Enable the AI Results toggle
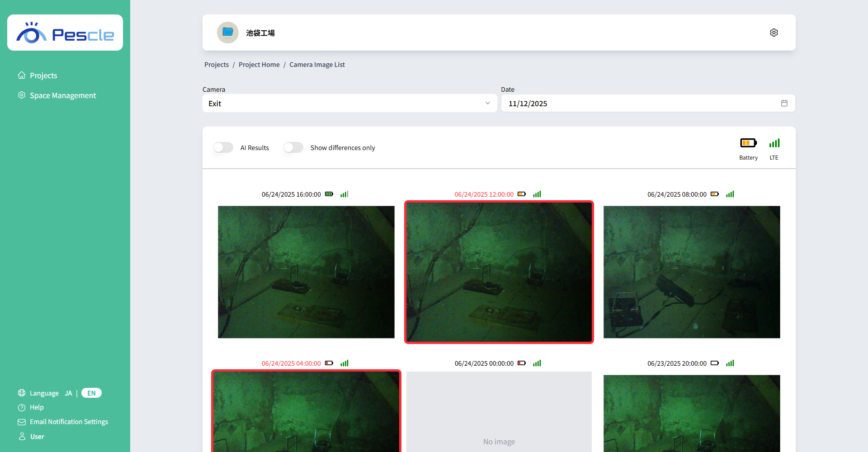 click(x=223, y=147)
